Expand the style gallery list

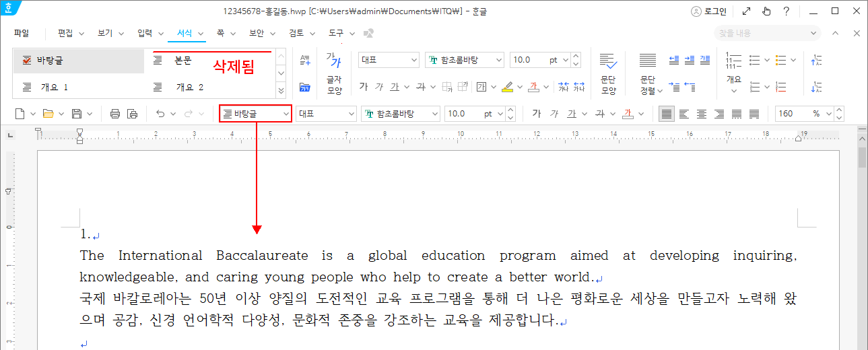pyautogui.click(x=281, y=91)
